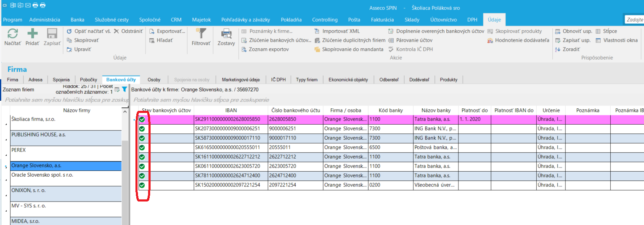Open the Program menu
Viewport: 644px width, 225px height.
13,20
